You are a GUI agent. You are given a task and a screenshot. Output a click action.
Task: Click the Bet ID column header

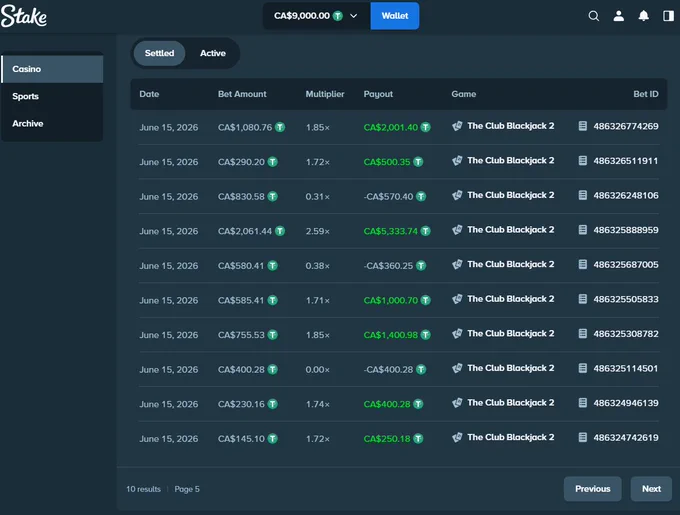pyautogui.click(x=646, y=94)
